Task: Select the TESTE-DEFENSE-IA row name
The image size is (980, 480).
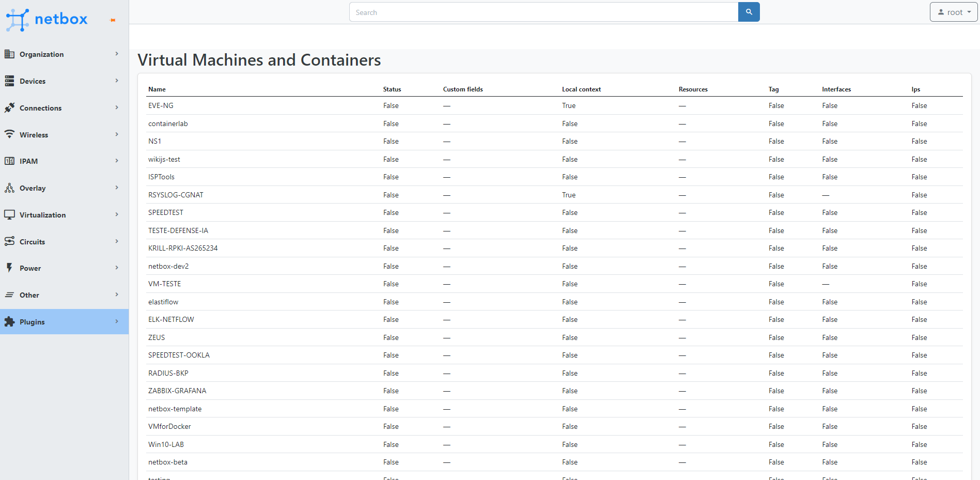Action: pos(178,230)
